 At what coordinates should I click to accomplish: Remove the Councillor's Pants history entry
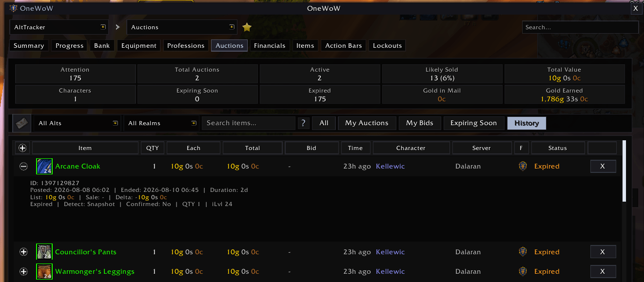(x=603, y=252)
